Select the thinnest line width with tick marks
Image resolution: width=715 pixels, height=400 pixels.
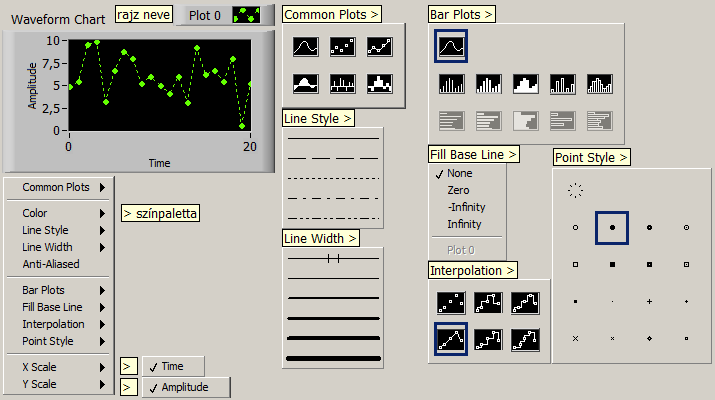(333, 259)
